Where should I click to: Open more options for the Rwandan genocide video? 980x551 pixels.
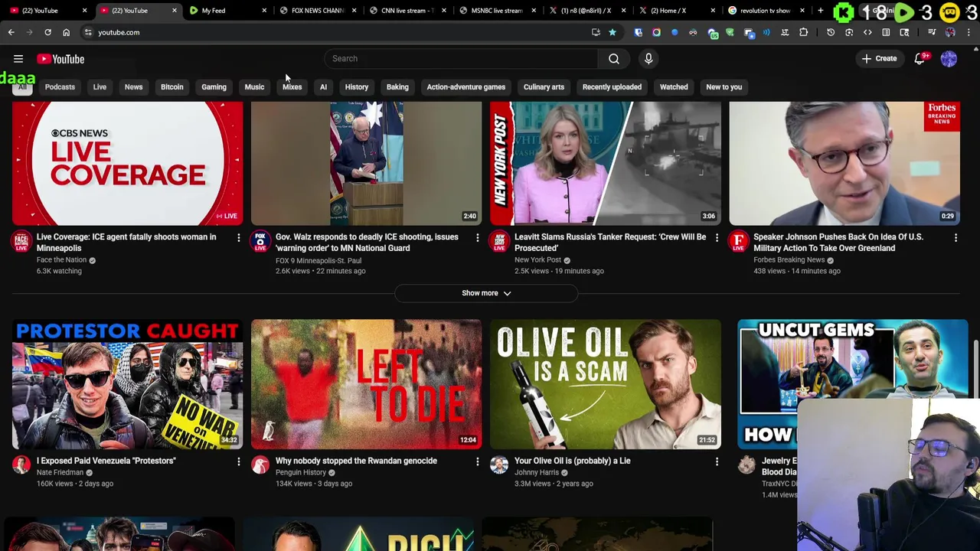[477, 461]
